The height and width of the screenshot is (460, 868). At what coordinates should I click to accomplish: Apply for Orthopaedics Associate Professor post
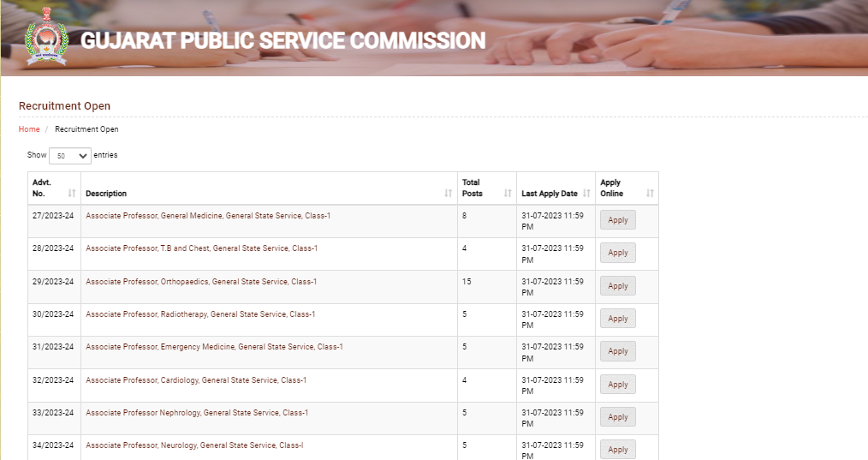pyautogui.click(x=618, y=286)
